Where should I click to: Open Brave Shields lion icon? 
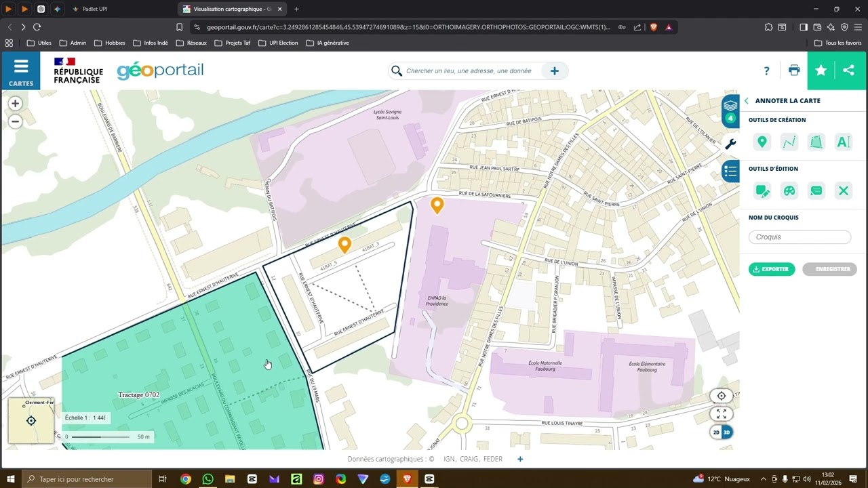pyautogui.click(x=654, y=27)
